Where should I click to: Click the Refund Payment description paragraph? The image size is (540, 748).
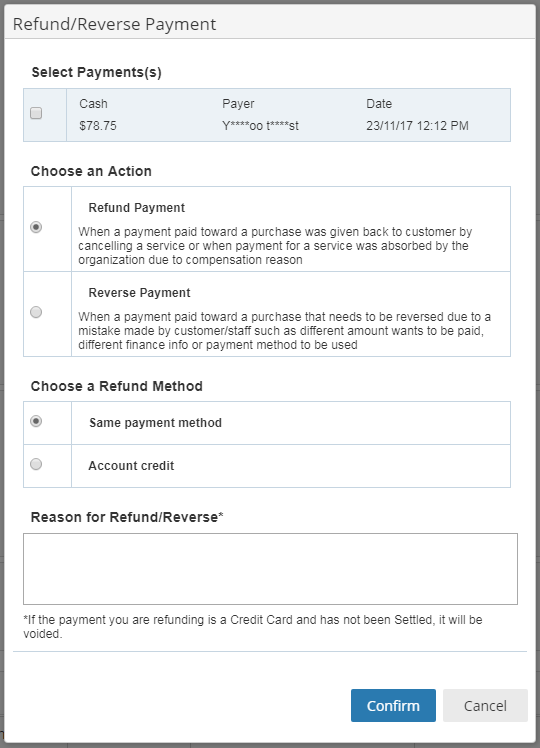tap(275, 246)
